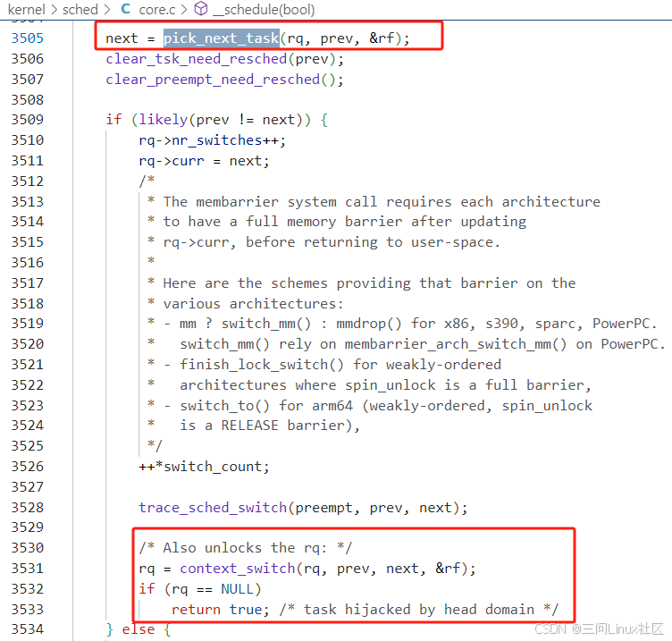This screenshot has height=641, width=672.
Task: Click comment 'Also unlocks the rq:'
Action: tap(245, 548)
